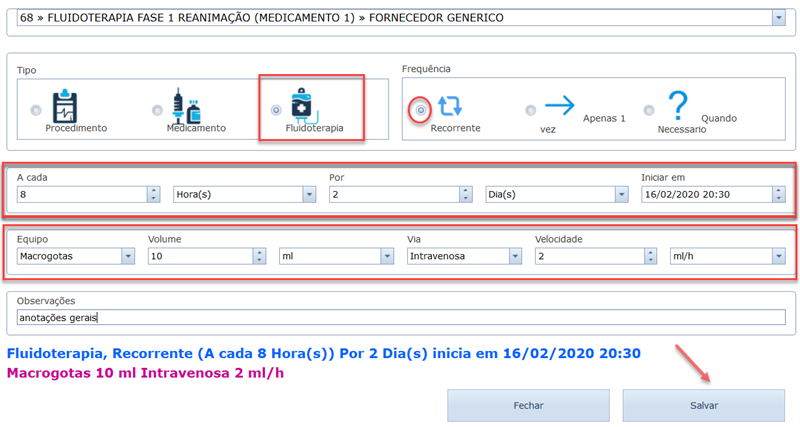800x427 pixels.
Task: Select the Procedimento radio button
Action: point(36,110)
